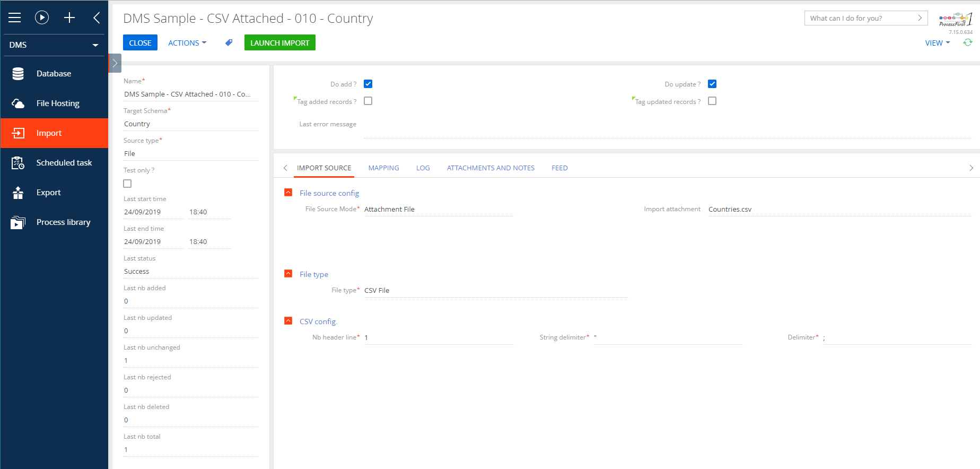Click the Import section icon

[x=18, y=133]
